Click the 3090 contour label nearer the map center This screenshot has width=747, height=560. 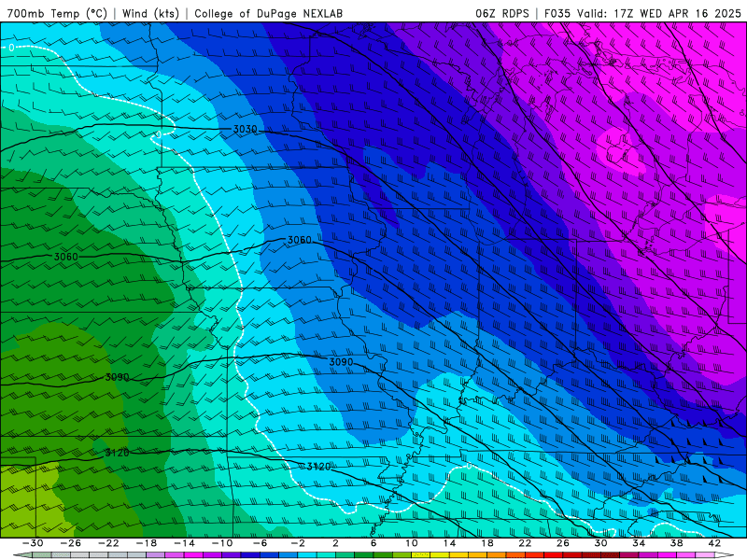click(x=341, y=362)
